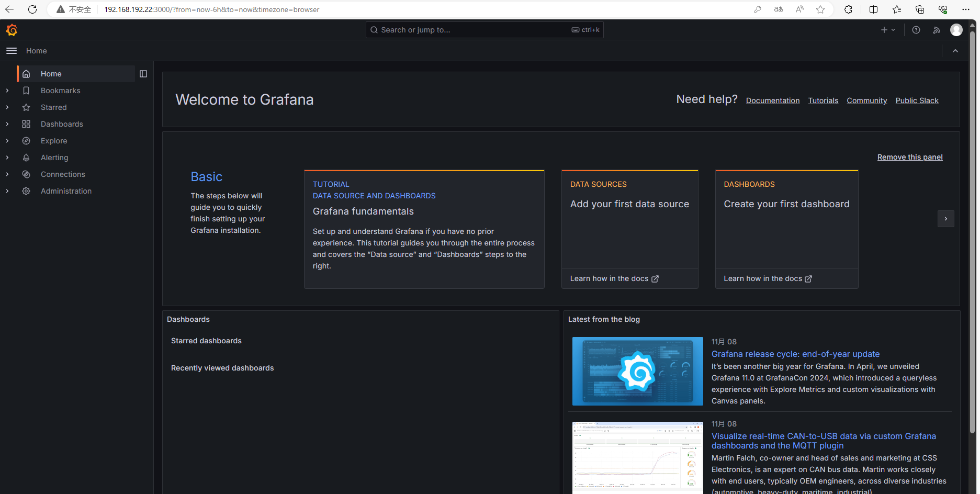Open the Community help link
The width and height of the screenshot is (980, 494).
(867, 100)
